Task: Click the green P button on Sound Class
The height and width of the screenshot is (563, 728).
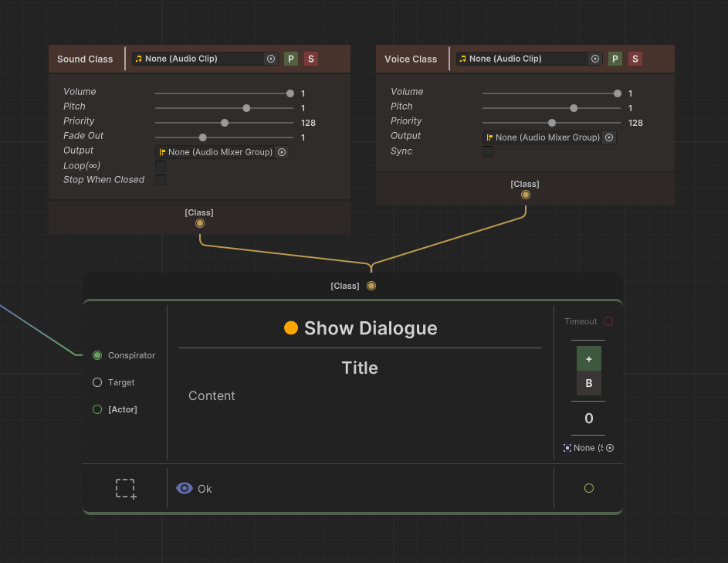Action: point(291,59)
